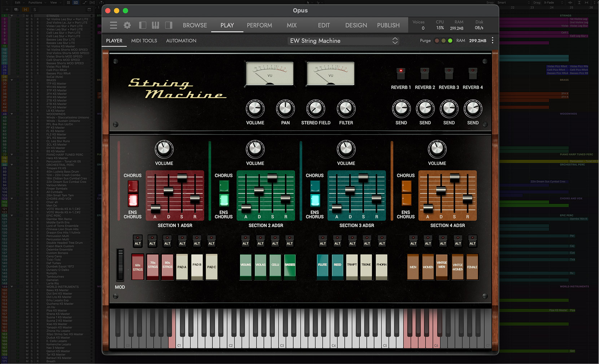Switch to the EDIT tab
Image resolution: width=599 pixels, height=364 pixels.
(x=324, y=25)
